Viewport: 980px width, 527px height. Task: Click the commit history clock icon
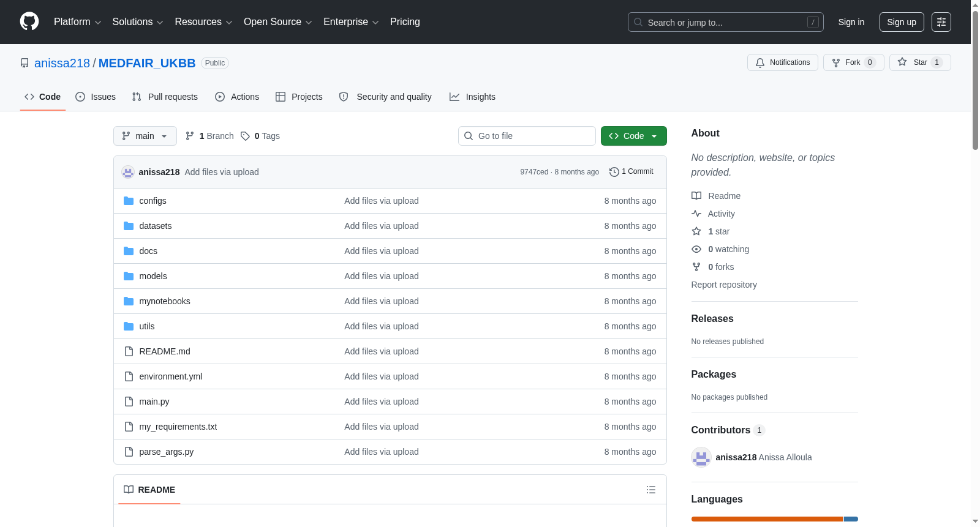tap(614, 172)
